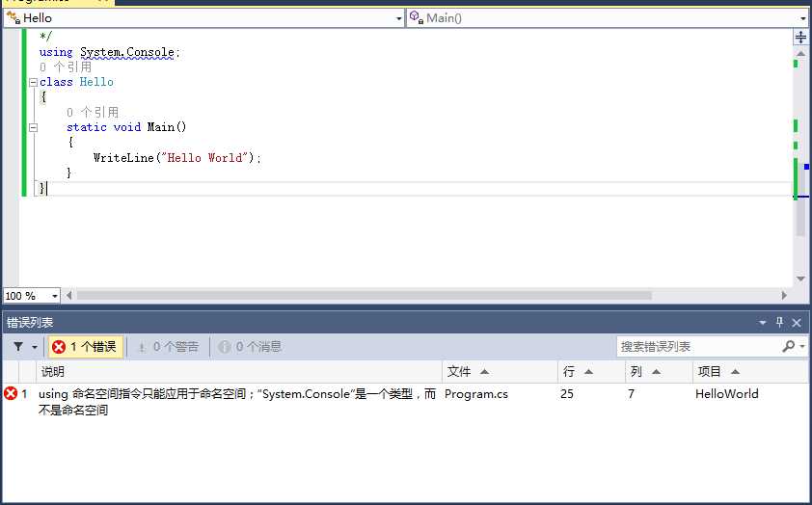Click the method icon beside Main() dropdown

click(x=417, y=18)
